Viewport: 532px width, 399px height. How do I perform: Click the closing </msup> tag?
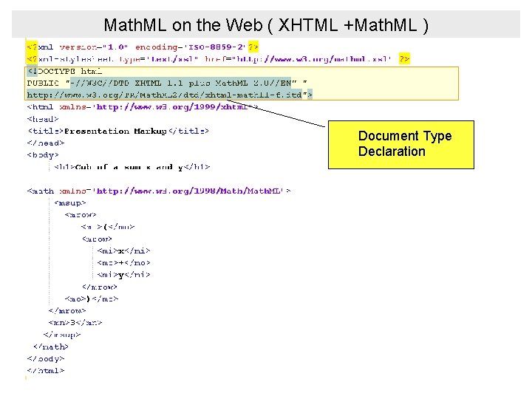pos(62,335)
